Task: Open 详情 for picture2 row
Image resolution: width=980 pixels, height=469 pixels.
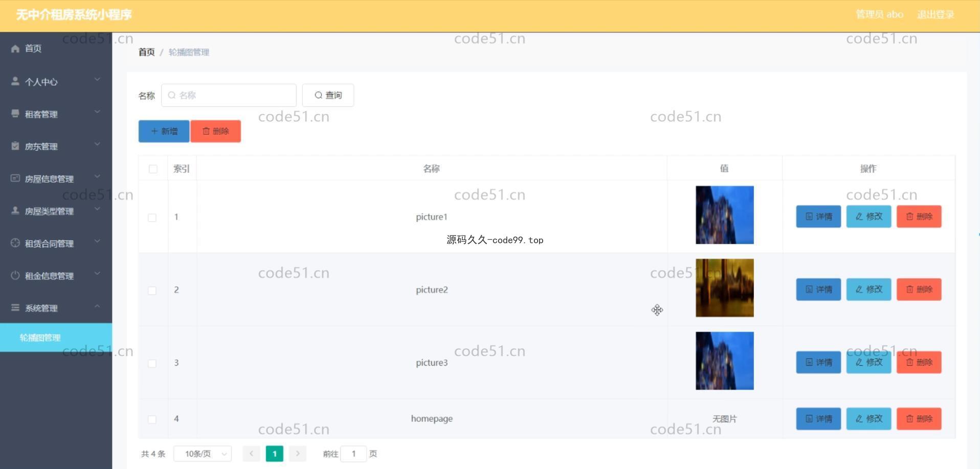Action: pos(818,289)
